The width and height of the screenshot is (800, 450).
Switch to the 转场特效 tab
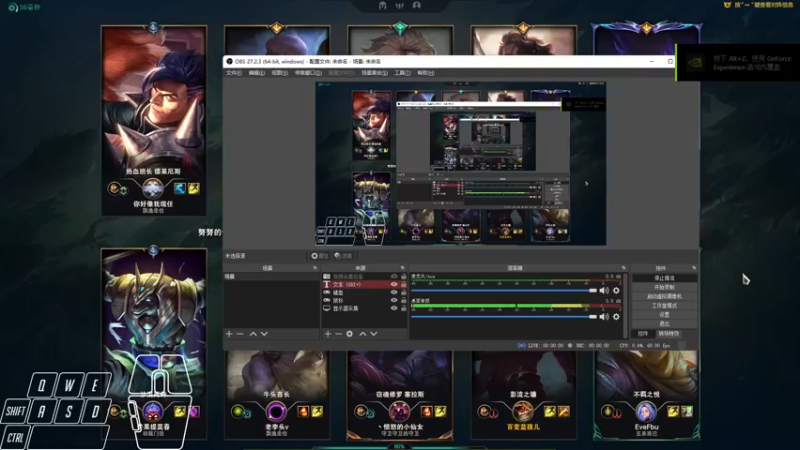669,334
